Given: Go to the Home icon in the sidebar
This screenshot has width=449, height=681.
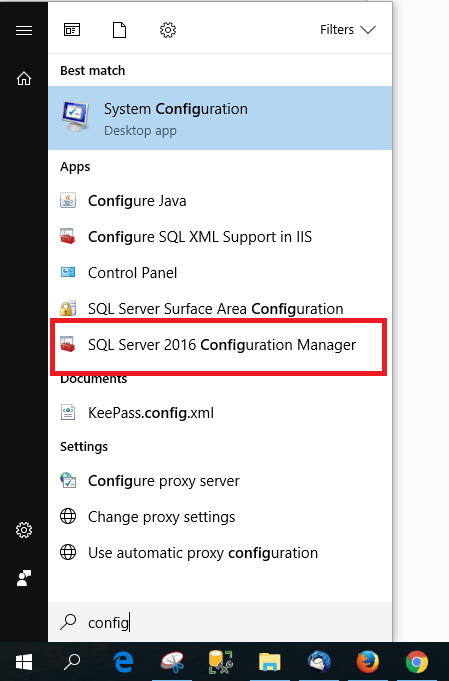Looking at the screenshot, I should click(24, 79).
